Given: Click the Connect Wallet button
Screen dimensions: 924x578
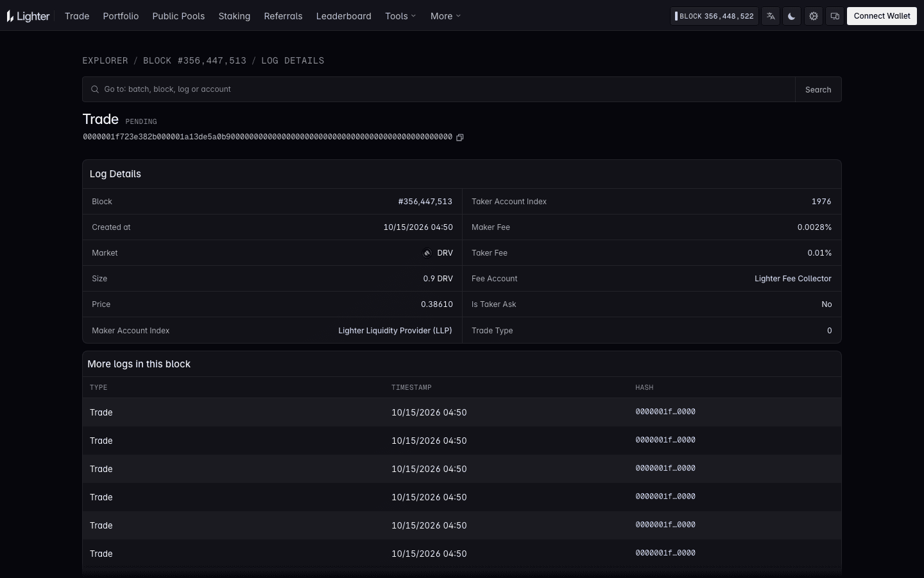Looking at the screenshot, I should tap(882, 16).
